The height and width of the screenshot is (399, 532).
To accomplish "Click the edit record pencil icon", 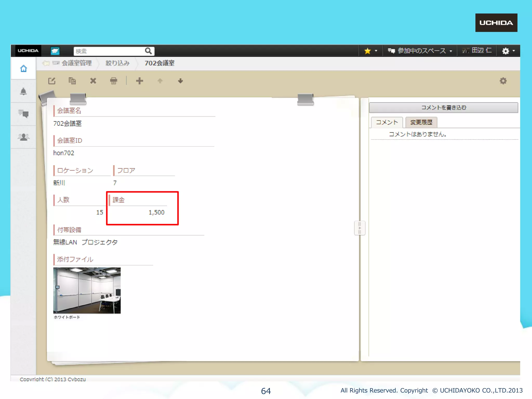I will (52, 81).
